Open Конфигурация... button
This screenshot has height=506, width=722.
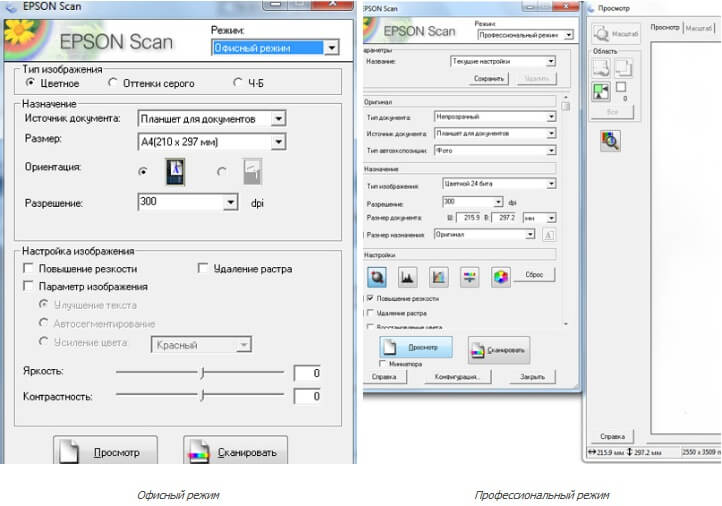pos(457,377)
